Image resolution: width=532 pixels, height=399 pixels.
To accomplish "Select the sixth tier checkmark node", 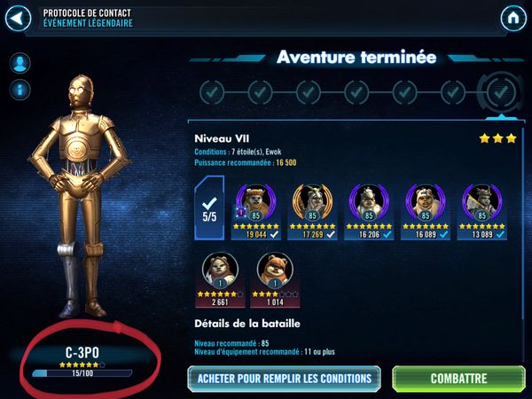I will [452, 92].
